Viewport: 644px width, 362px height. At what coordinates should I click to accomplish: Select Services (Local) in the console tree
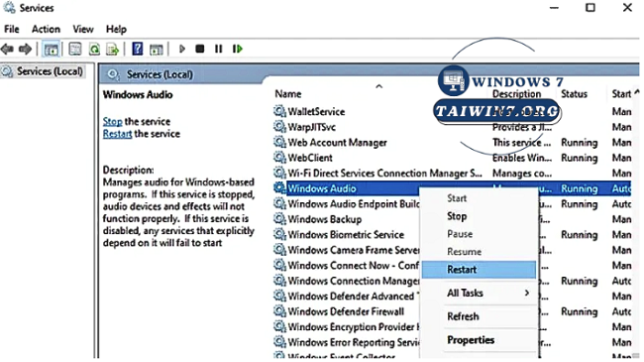43,71
